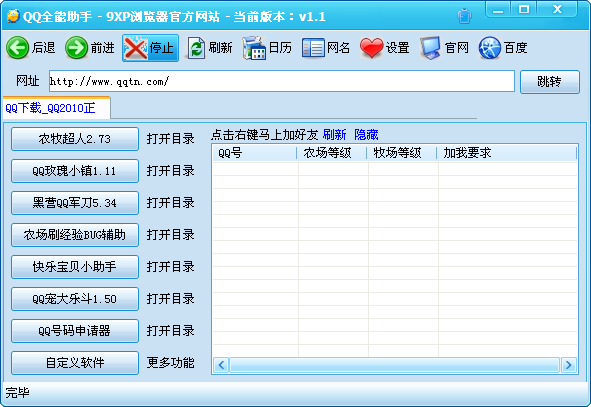Launch 农牧超人2.73
This screenshot has width=591, height=407.
pyautogui.click(x=75, y=139)
